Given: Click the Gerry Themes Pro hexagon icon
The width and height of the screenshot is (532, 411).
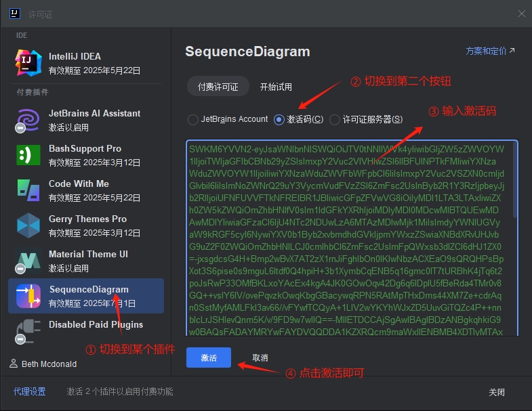Looking at the screenshot, I should 28,225.
